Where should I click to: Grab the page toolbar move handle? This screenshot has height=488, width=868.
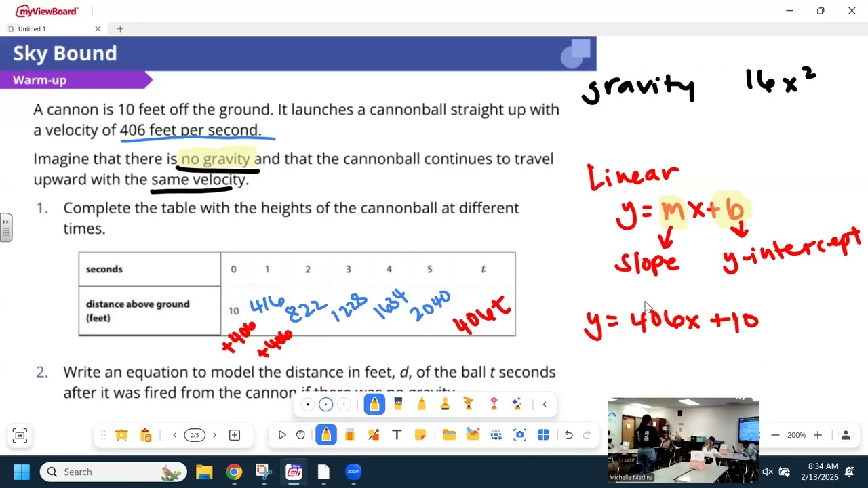[x=103, y=435]
